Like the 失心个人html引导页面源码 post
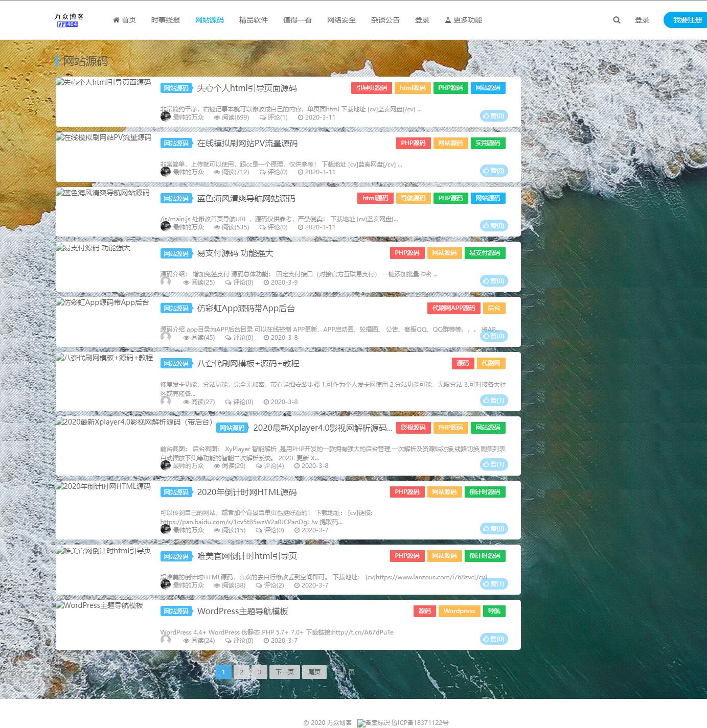Viewport: 707px width, 728px height. pos(493,116)
